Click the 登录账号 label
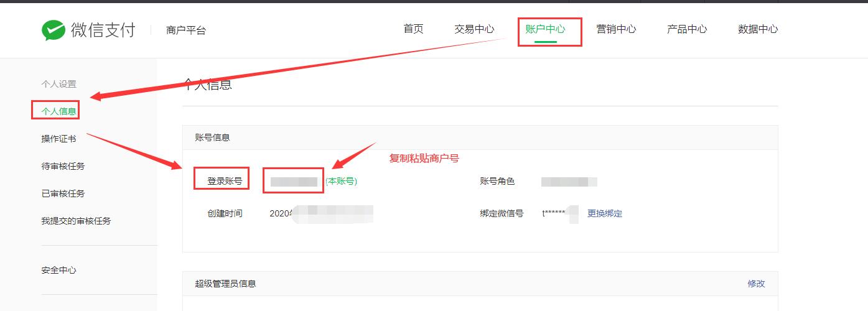The height and width of the screenshot is (311, 868). point(225,182)
